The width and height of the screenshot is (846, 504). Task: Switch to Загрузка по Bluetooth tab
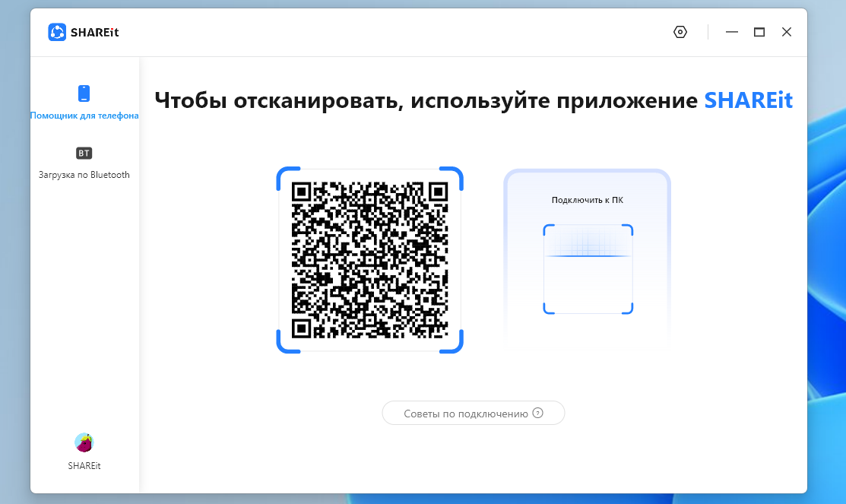tap(84, 175)
